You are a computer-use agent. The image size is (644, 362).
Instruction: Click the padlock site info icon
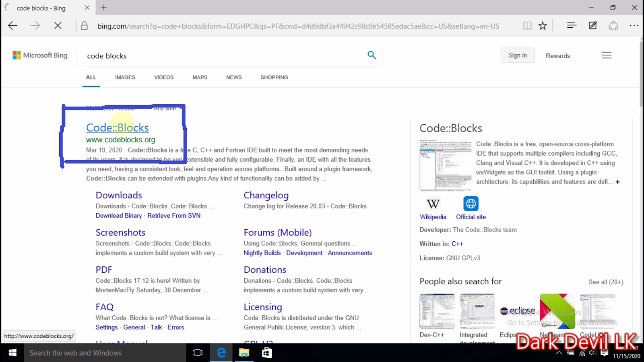click(84, 26)
